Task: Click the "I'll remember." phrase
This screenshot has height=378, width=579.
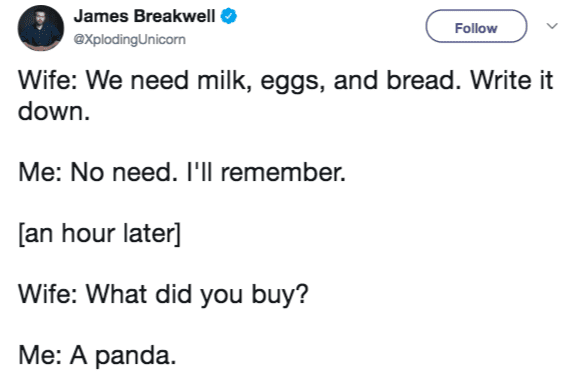Action: (266, 172)
